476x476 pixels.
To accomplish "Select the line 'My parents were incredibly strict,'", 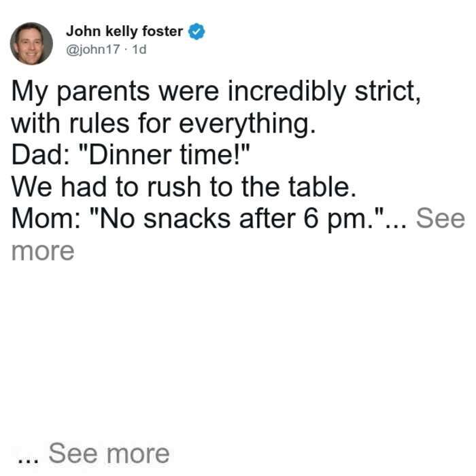I will 216,91.
